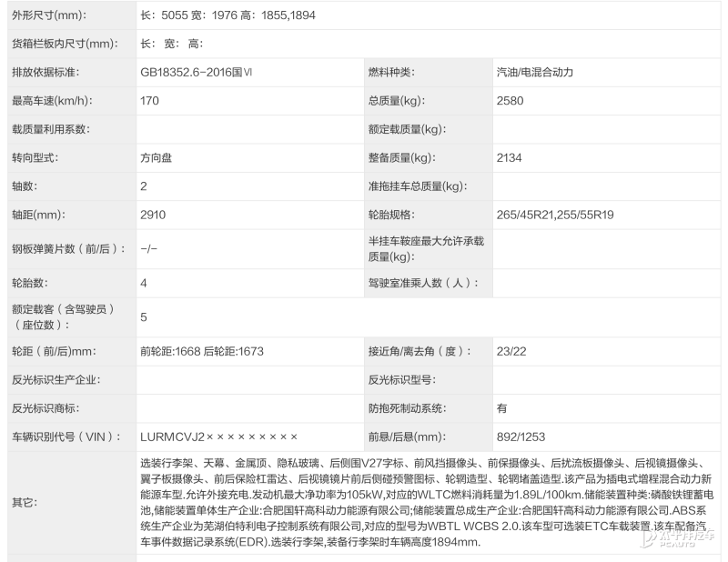Click the 最高车速(km/h) label
728x562 pixels.
52,101
